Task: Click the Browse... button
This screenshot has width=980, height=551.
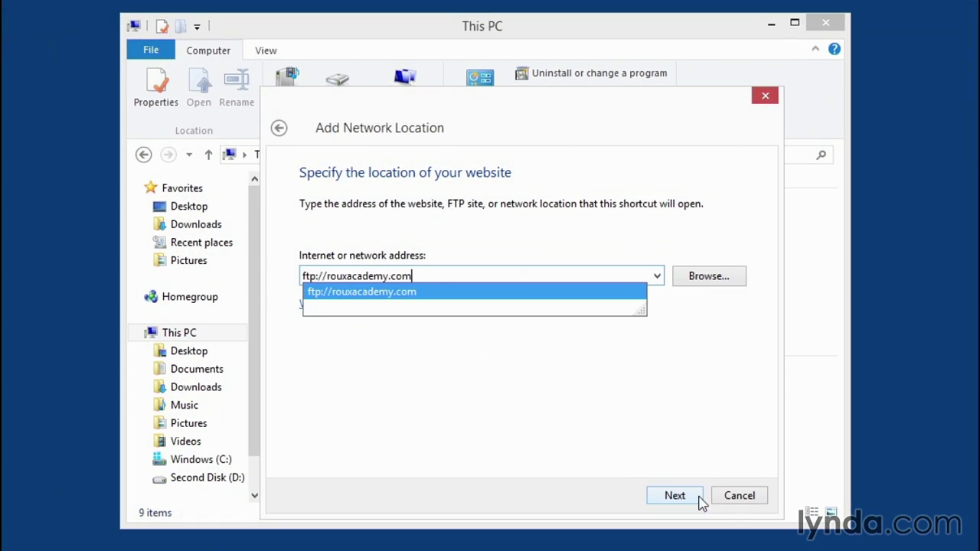Action: point(708,276)
